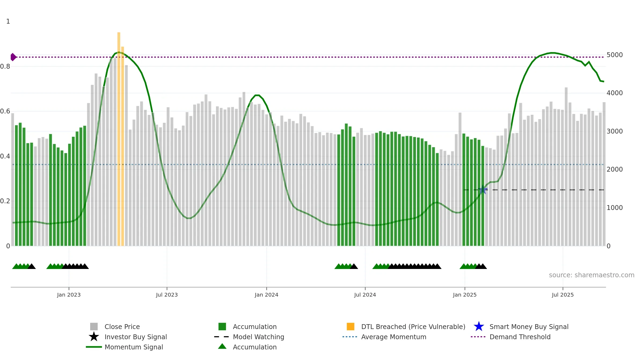Click the black Investor Buy Signal star icon
Image resolution: width=644 pixels, height=362 pixels.
tap(94, 337)
